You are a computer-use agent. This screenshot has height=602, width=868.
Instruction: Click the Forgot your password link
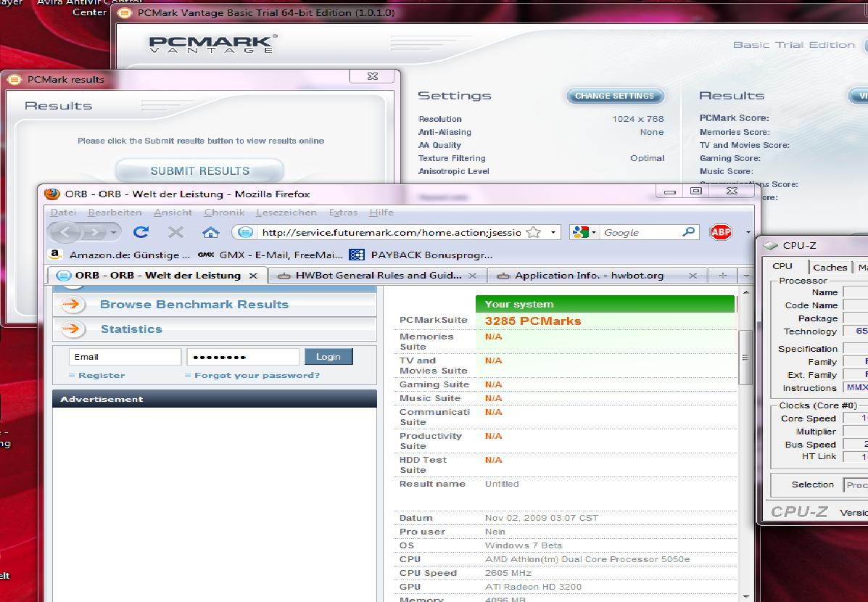(x=257, y=375)
